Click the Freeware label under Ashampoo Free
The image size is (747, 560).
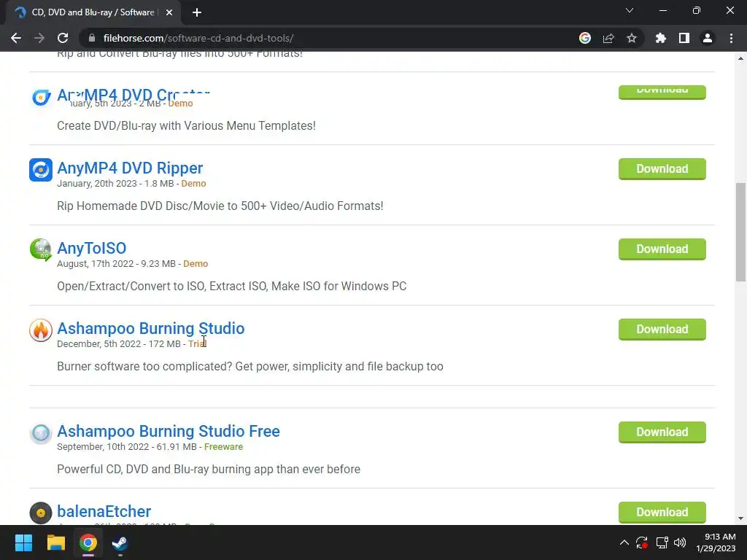tap(223, 447)
